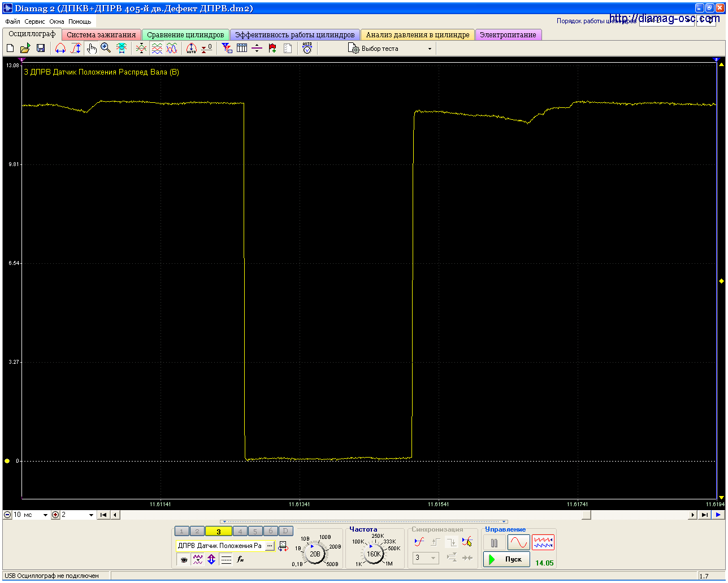This screenshot has height=583, width=728.
Task: Click the AUTO vertical scale icon
Action: tap(192, 49)
